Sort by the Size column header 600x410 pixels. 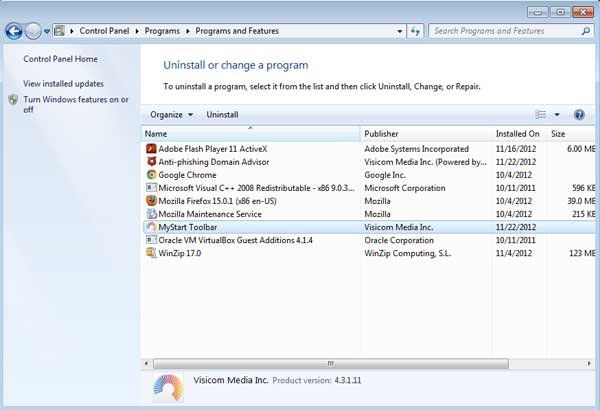click(572, 134)
